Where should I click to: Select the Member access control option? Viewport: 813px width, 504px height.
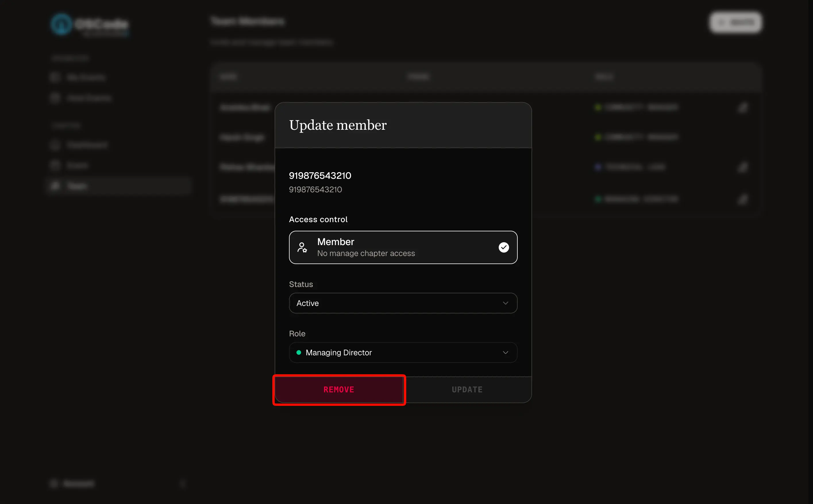tap(403, 247)
